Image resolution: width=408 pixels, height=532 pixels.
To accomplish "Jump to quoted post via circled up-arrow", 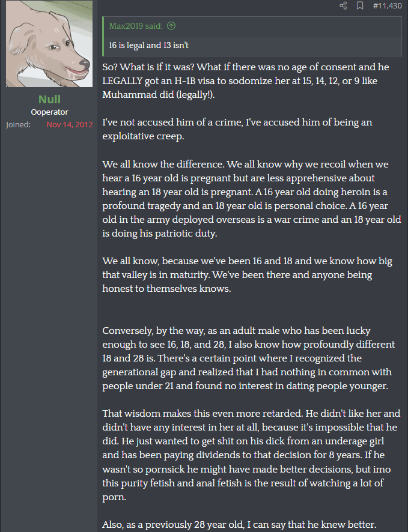I will tap(171, 26).
